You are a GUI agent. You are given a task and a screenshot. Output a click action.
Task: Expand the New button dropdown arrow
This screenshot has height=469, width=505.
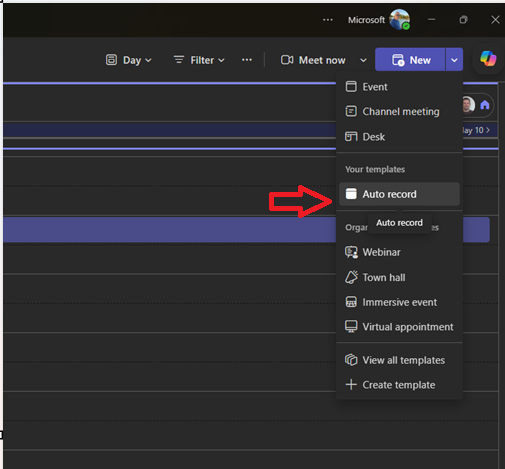pos(454,60)
